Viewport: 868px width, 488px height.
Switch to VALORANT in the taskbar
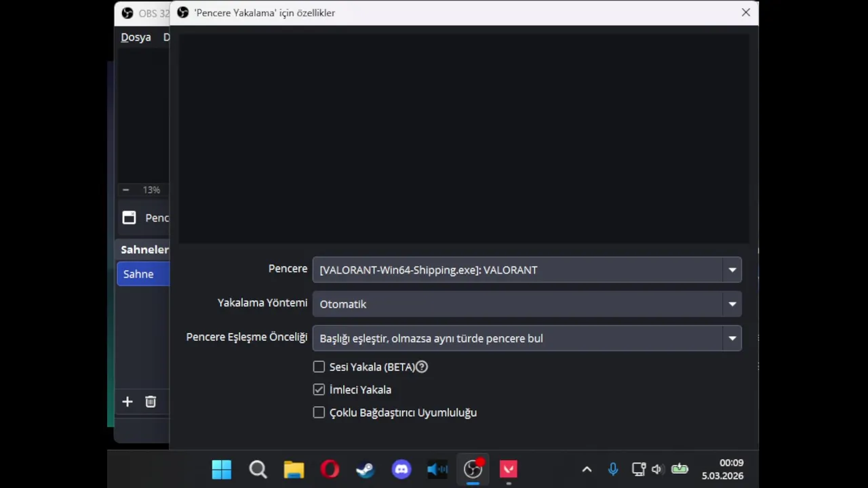coord(509,469)
